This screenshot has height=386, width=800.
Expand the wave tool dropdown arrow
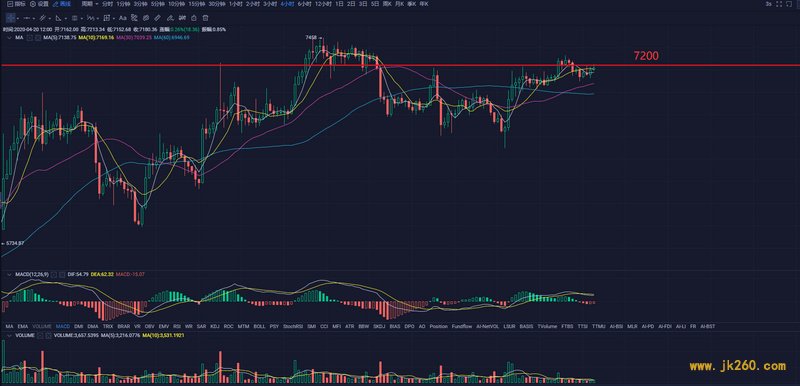pyautogui.click(x=97, y=18)
